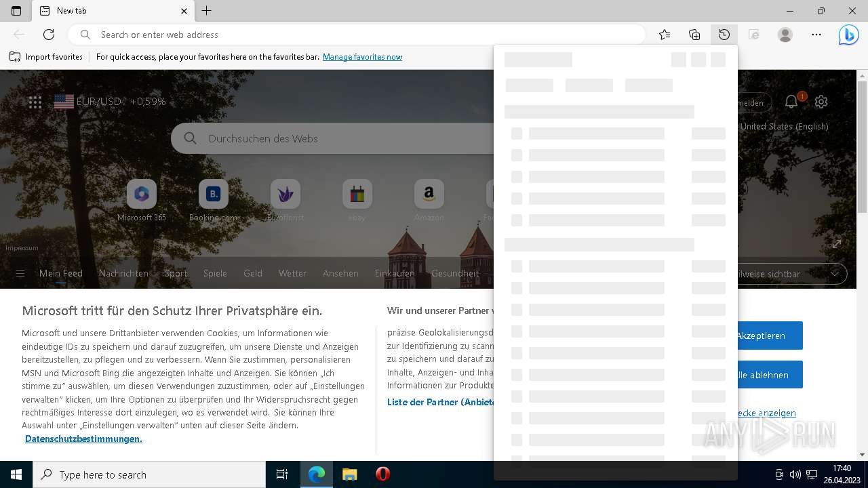Open the notifications bell icon
The width and height of the screenshot is (868, 488).
point(791,102)
